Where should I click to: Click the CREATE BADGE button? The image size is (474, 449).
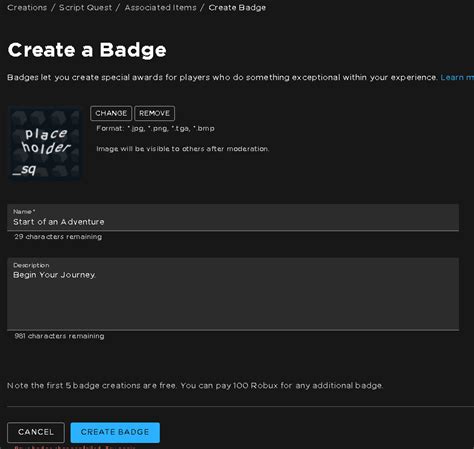pos(115,432)
